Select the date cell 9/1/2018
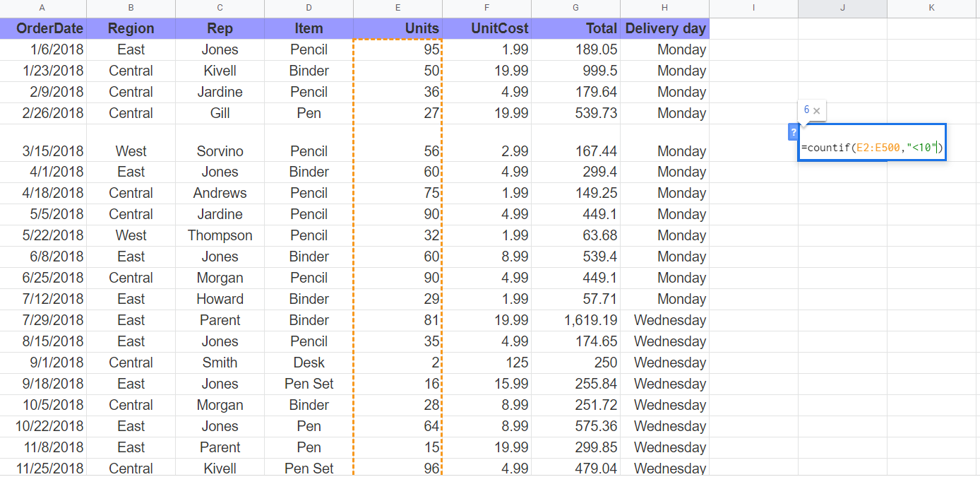The image size is (980, 477). point(43,363)
